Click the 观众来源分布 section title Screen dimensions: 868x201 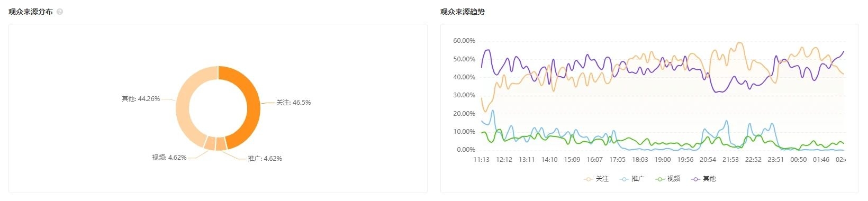pyautogui.click(x=31, y=12)
